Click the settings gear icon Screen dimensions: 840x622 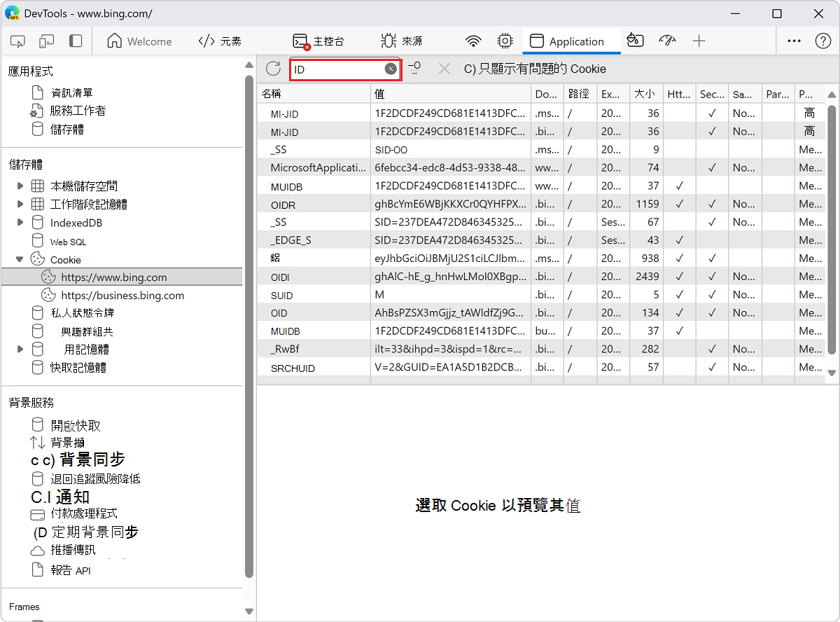[x=505, y=41]
